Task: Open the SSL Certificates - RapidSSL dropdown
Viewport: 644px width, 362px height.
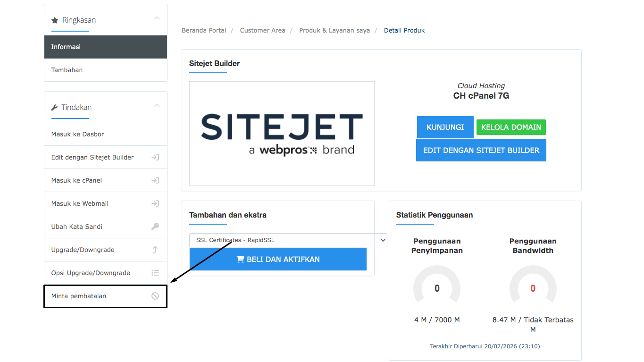Action: (x=288, y=240)
